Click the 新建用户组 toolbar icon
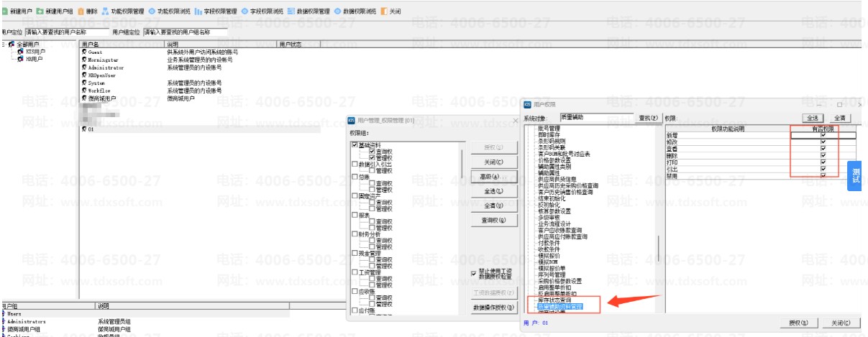The height and width of the screenshot is (337, 868). coord(40,11)
